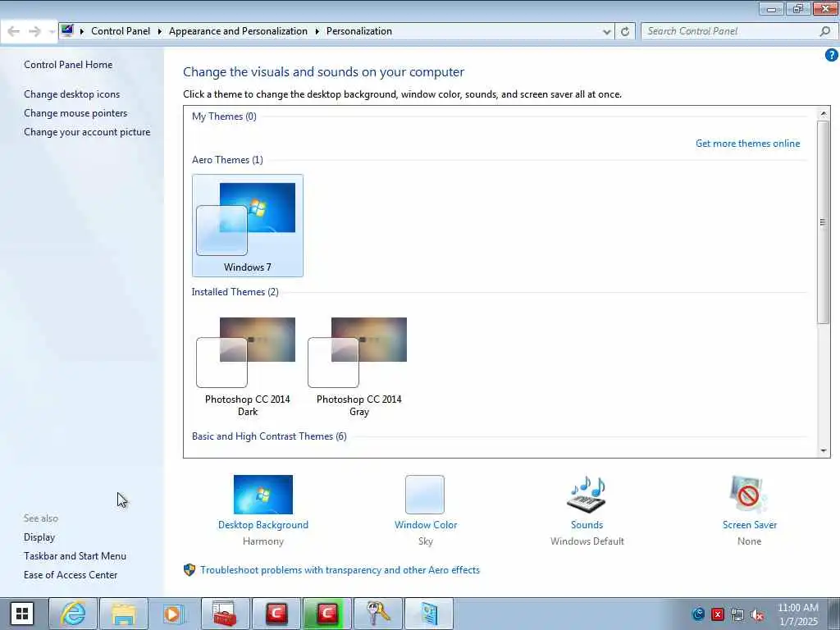Click the blue globe tray icon
Screen dimensions: 840x630
(698, 614)
